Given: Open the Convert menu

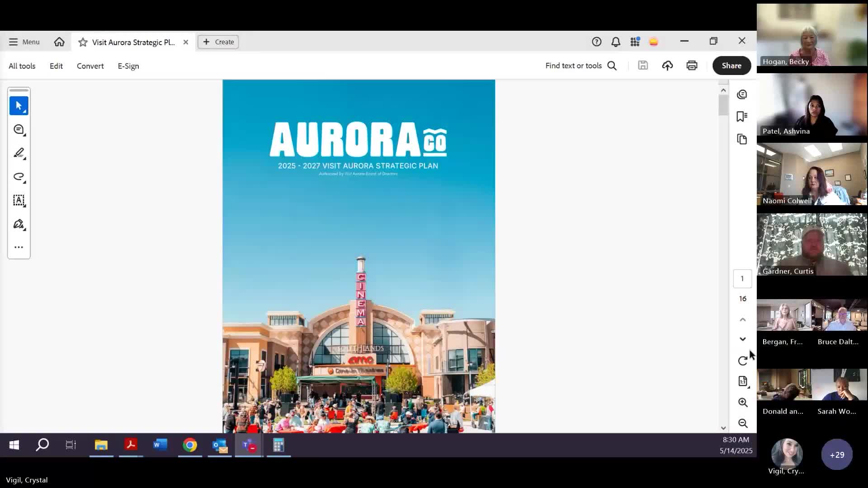Looking at the screenshot, I should click(x=90, y=66).
